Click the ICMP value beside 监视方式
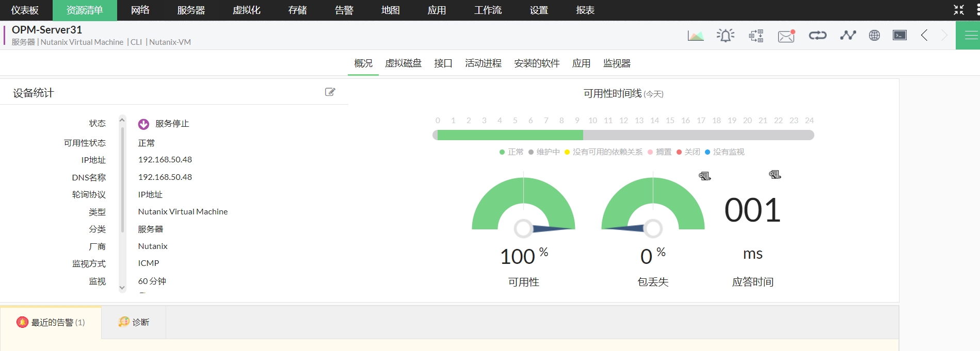Image resolution: width=980 pixels, height=351 pixels. (x=149, y=263)
